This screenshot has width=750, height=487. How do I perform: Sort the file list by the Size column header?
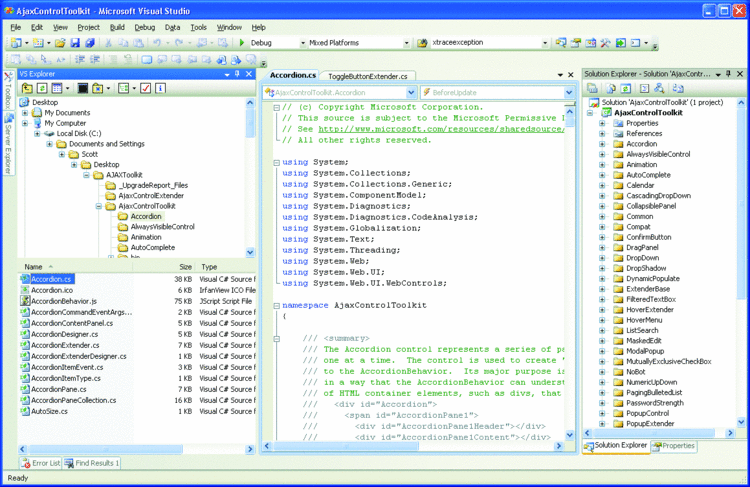[x=164, y=267]
